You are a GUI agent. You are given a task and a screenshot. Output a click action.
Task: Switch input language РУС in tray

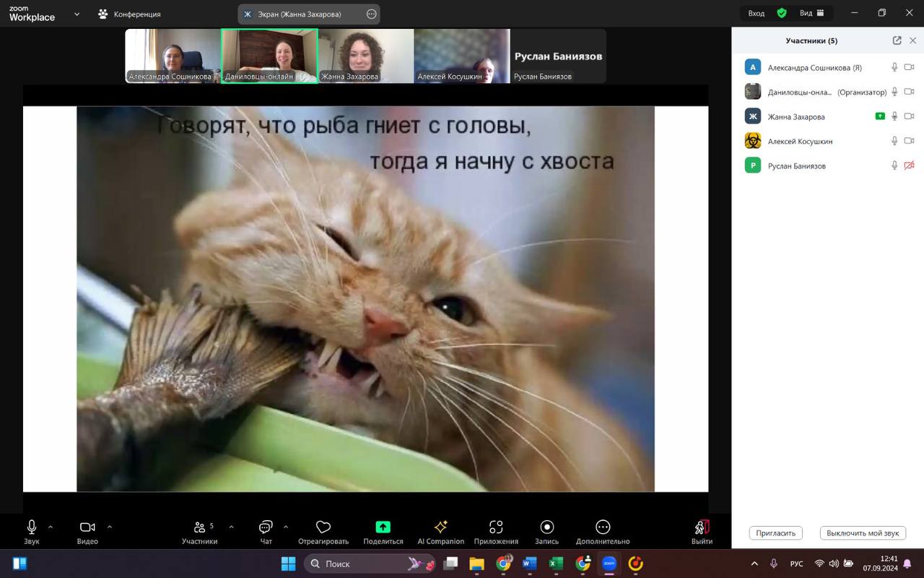[x=796, y=564]
